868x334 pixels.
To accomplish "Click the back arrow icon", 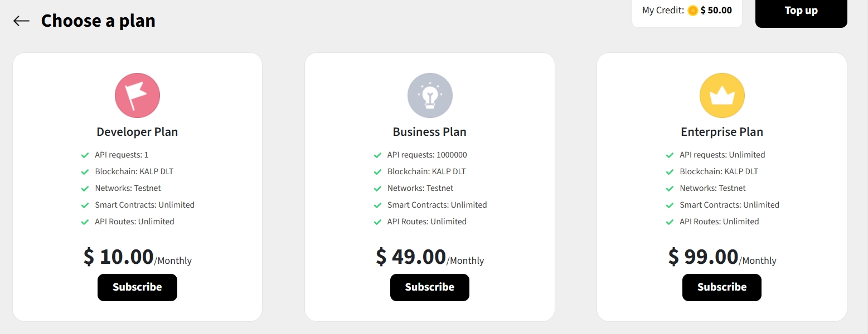I will pyautogui.click(x=21, y=21).
